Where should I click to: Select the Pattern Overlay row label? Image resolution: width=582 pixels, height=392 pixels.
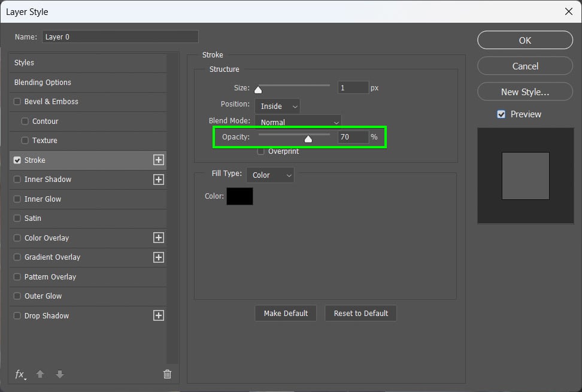pos(50,276)
